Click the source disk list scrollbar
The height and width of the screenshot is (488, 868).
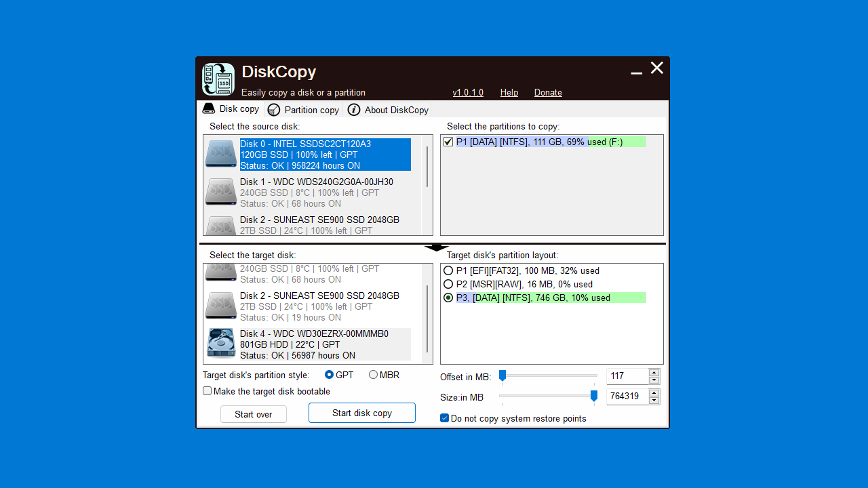click(427, 167)
